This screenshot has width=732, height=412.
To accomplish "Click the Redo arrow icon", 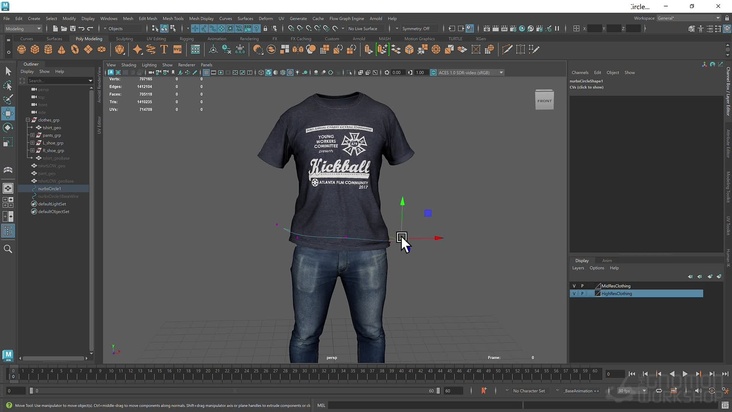I will click(90, 28).
